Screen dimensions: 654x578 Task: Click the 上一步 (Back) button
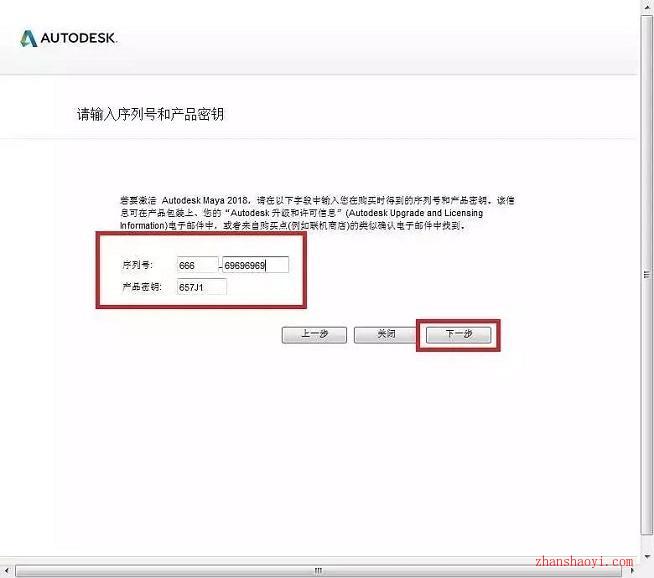click(x=314, y=335)
